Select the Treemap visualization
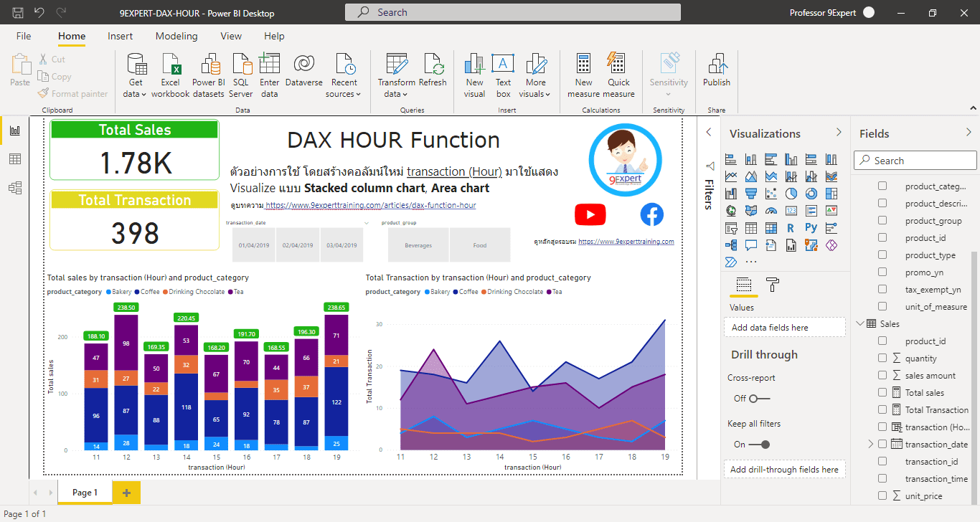The width and height of the screenshot is (980, 522). 831,194
